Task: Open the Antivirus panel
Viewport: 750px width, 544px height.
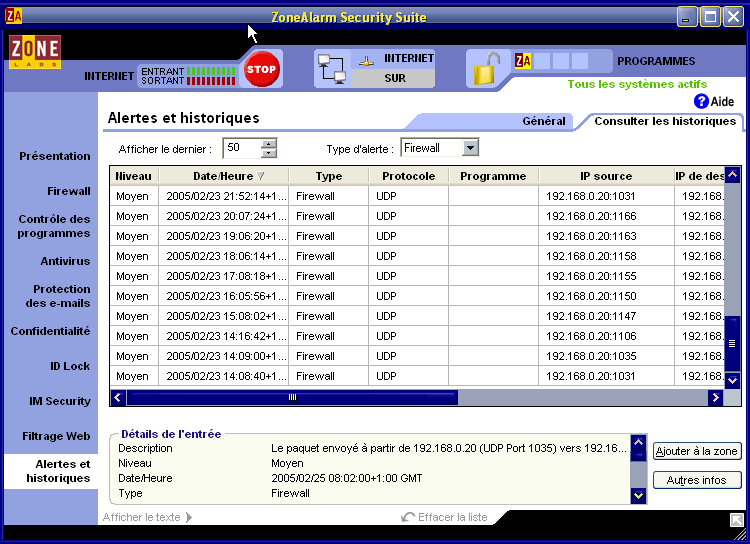Action: pos(65,261)
